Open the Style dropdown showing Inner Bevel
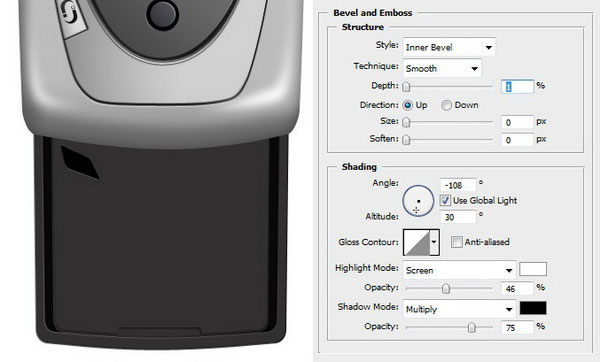Image resolution: width=600 pixels, height=362 pixels. pyautogui.click(x=449, y=47)
